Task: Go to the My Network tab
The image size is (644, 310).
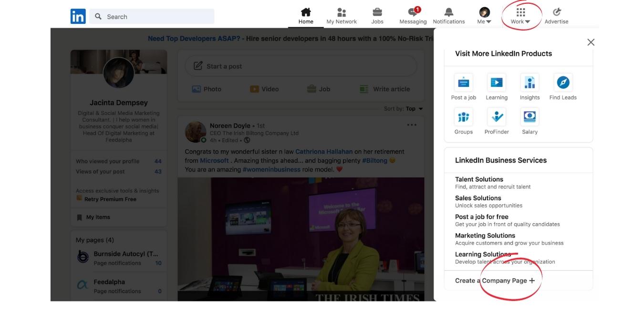Action: coord(342,16)
